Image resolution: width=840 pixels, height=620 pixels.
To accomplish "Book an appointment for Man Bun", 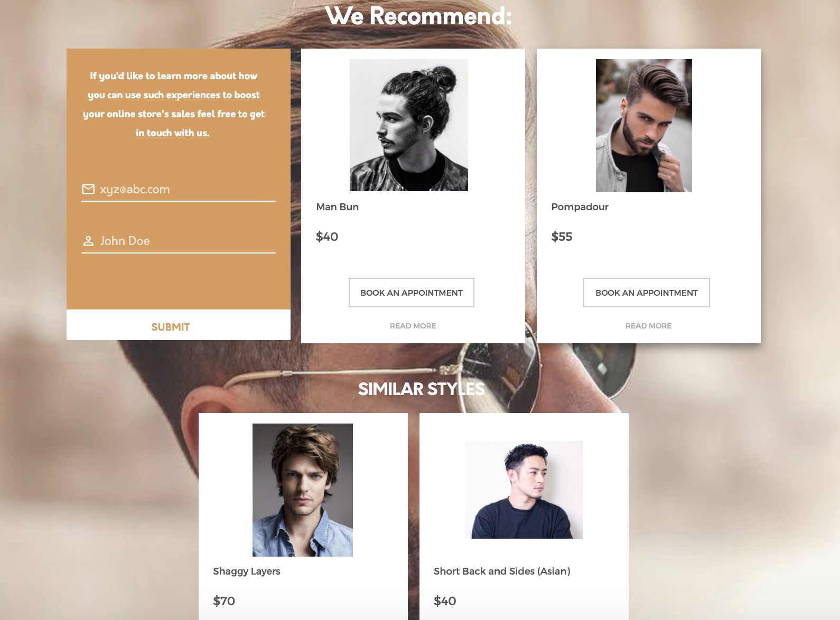I will [412, 293].
